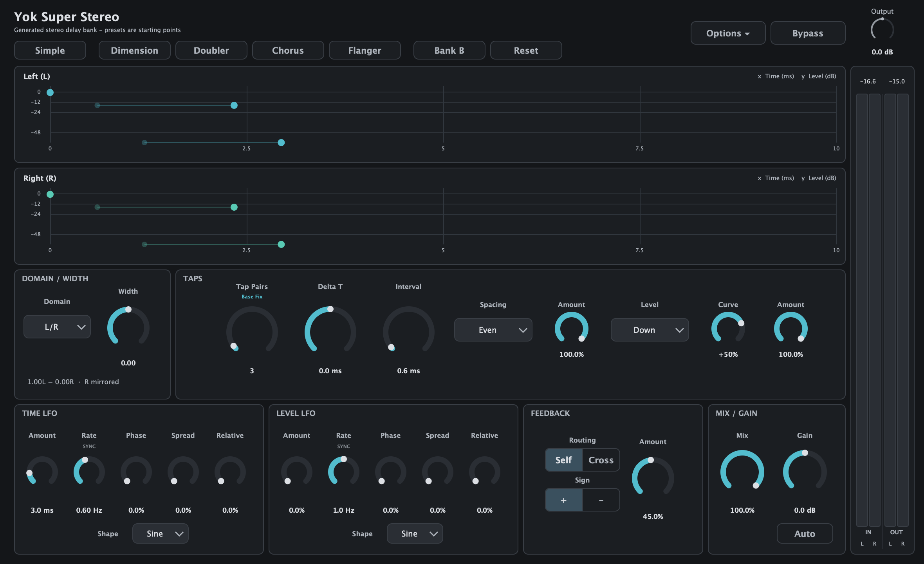Open the Domain L/R dropdown
924x564 pixels.
pos(57,327)
